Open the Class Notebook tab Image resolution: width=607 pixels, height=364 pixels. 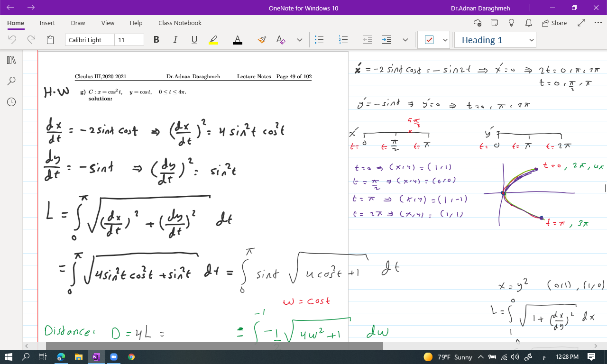tap(180, 23)
